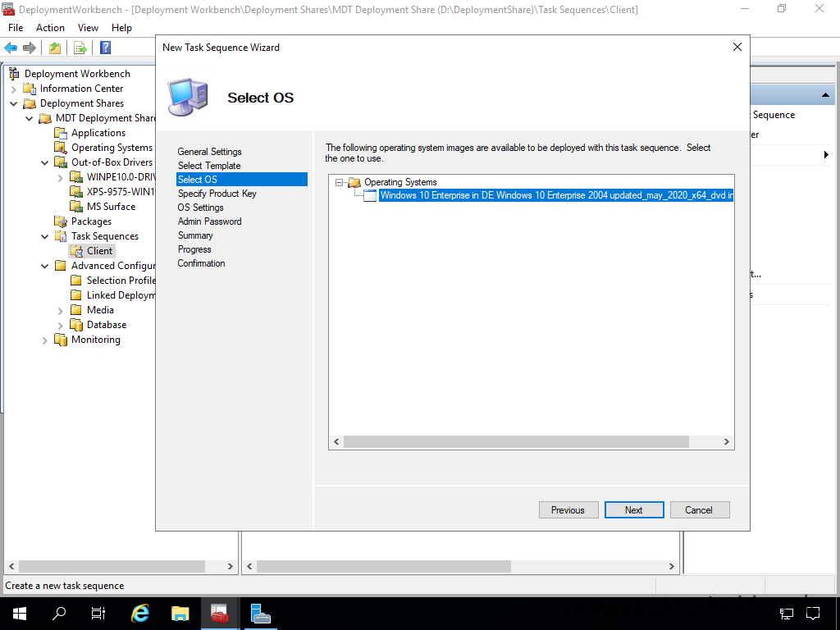Click the Task Sequences node icon
840x630 pixels.
(61, 236)
